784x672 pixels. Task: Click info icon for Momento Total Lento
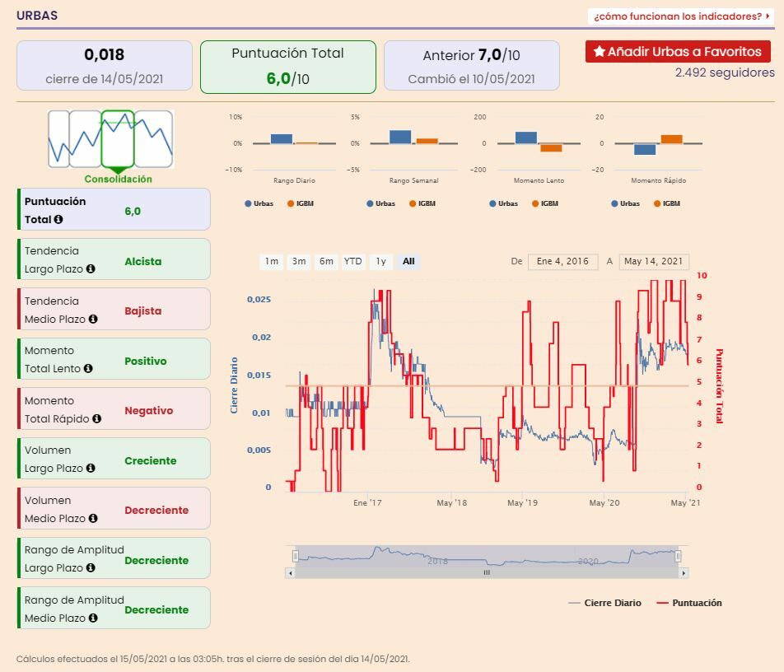(x=88, y=368)
